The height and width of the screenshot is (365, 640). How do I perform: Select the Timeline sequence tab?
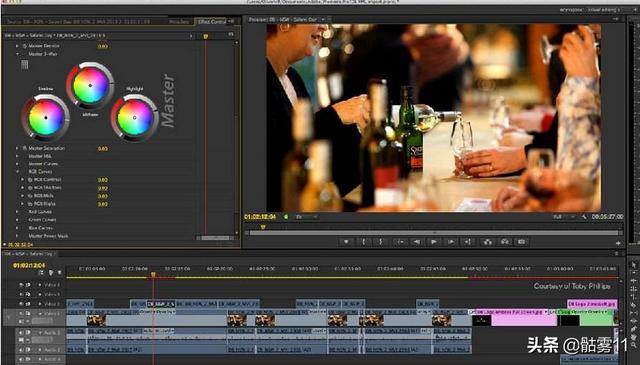point(29,254)
